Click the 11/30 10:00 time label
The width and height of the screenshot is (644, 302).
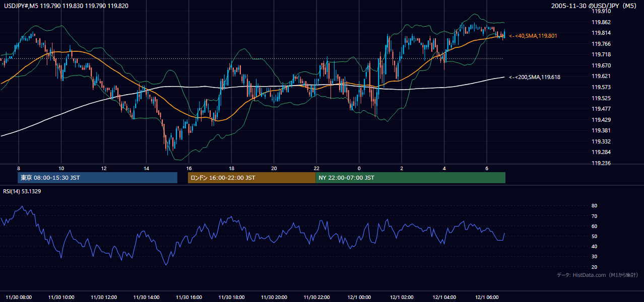click(61, 297)
